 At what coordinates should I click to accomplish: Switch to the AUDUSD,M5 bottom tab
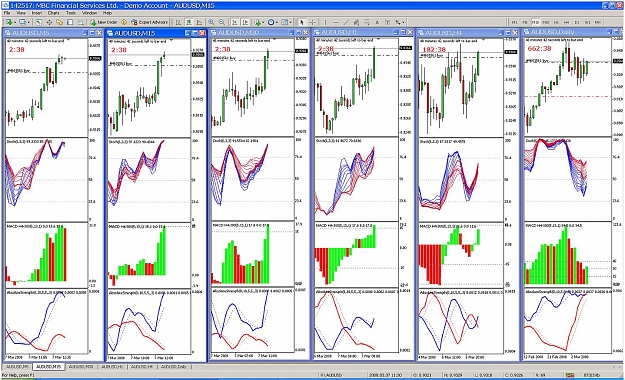coord(17,366)
